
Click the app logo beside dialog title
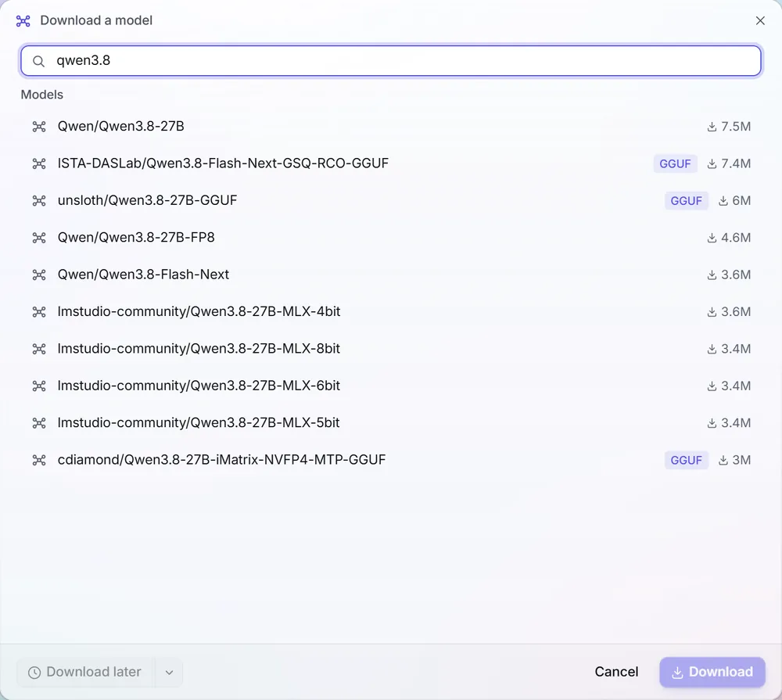tap(23, 20)
